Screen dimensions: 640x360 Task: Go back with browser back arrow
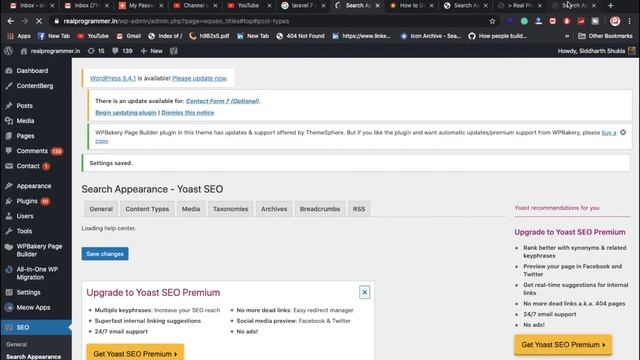11,21
